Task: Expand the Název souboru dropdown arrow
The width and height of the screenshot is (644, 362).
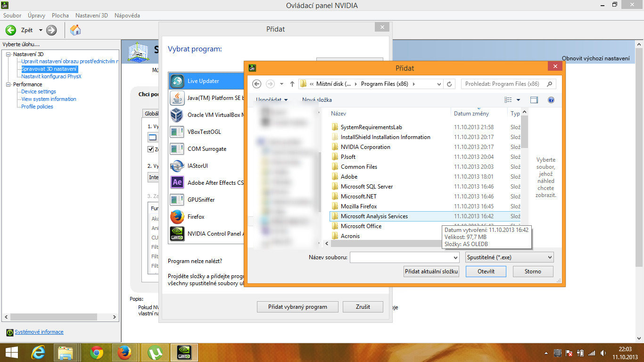Action: click(x=455, y=257)
